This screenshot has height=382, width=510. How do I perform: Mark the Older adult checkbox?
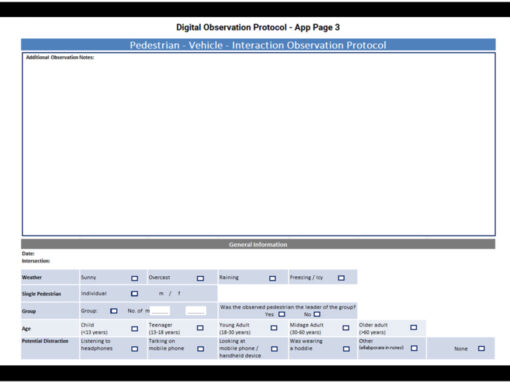coord(413,328)
